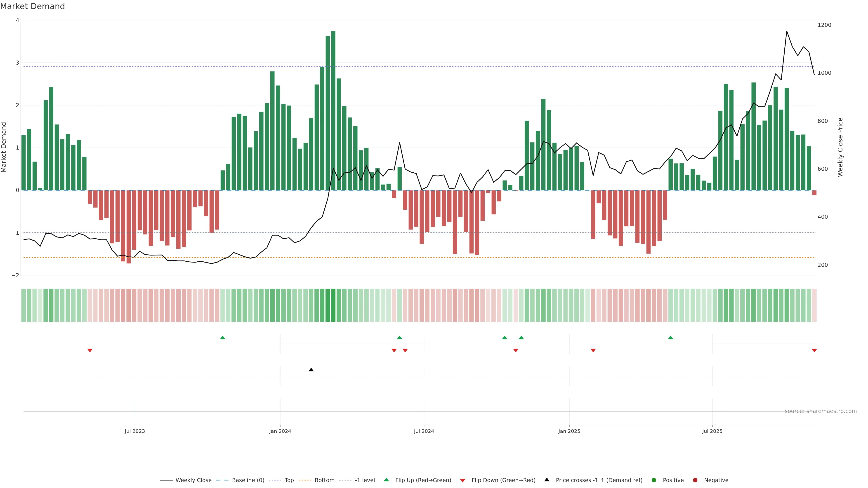
Task: Click the -1 level legend label
Action: (x=365, y=480)
